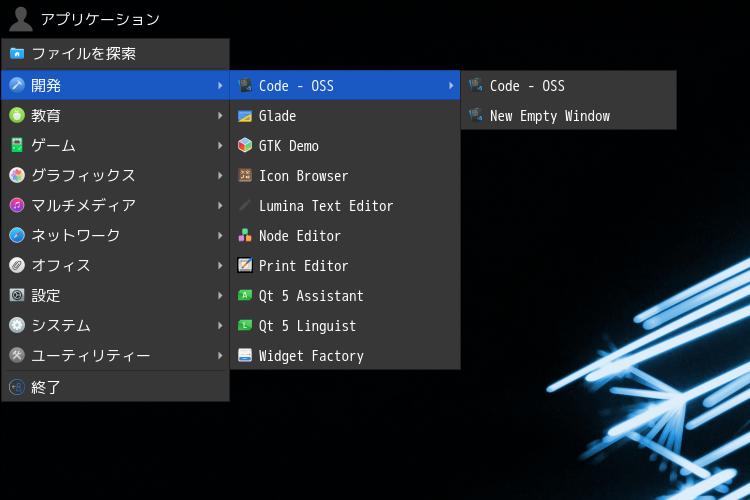Launch Node Editor

point(345,235)
